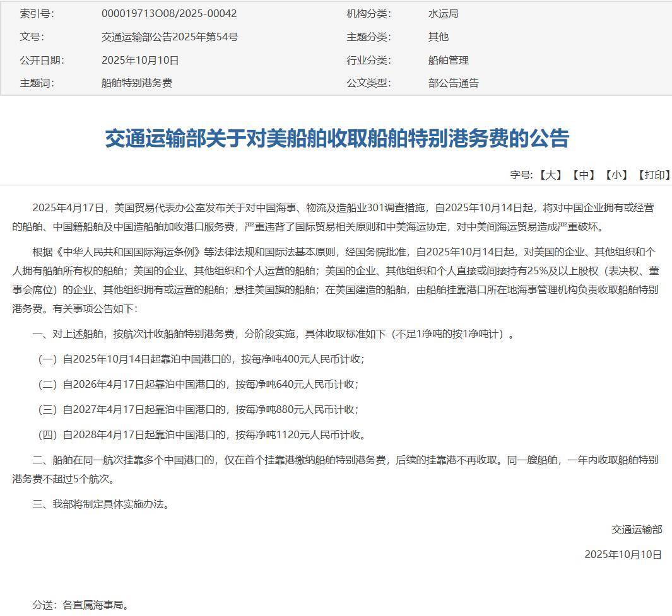Click 其他 in the 主题分类 row
The image size is (672, 616).
[438, 37]
